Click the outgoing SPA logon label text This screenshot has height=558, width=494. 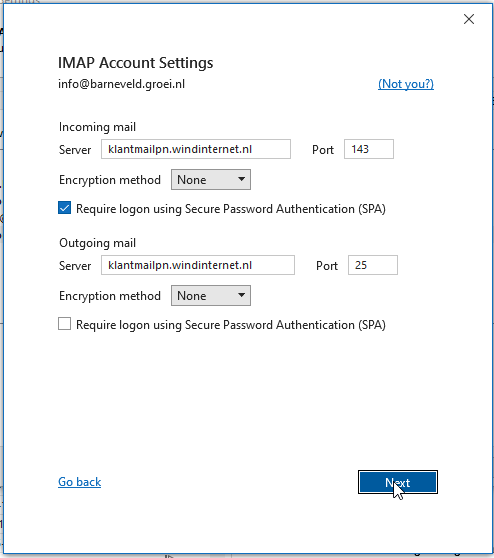point(231,325)
